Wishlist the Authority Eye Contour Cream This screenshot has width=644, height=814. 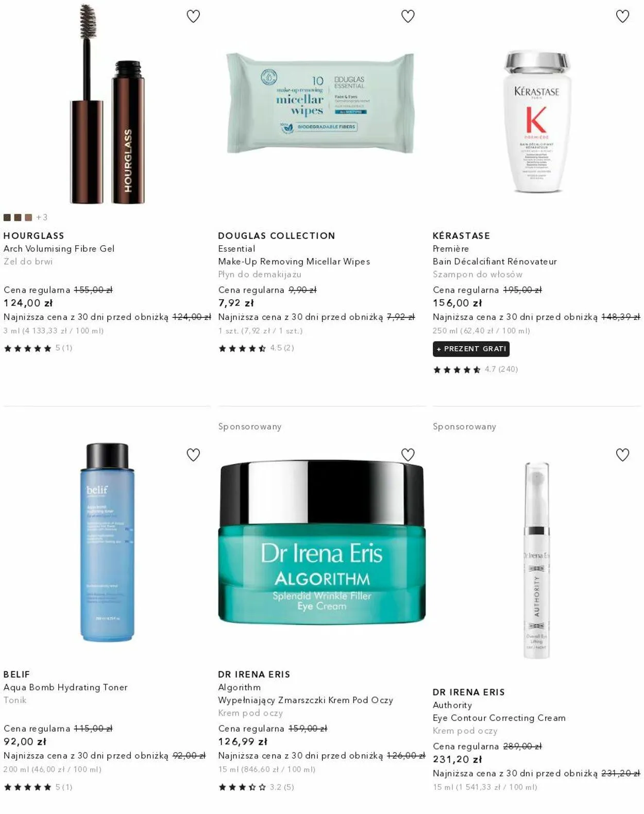click(x=623, y=455)
